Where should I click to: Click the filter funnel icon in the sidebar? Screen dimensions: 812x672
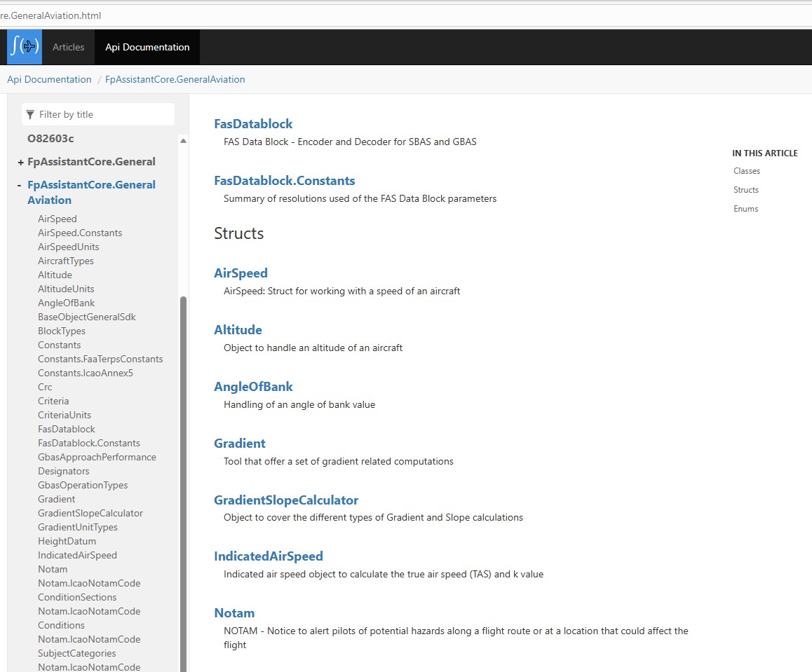[x=29, y=114]
